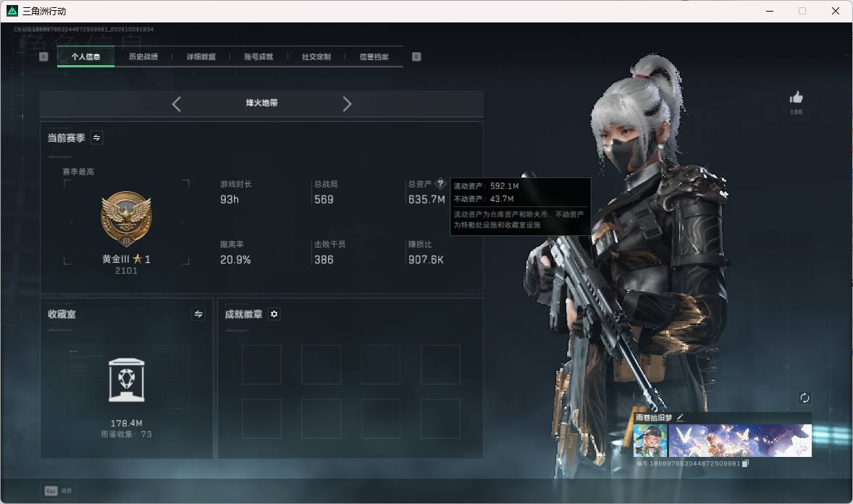
Task: Click the 击败干员 value 386
Action: [x=324, y=260]
